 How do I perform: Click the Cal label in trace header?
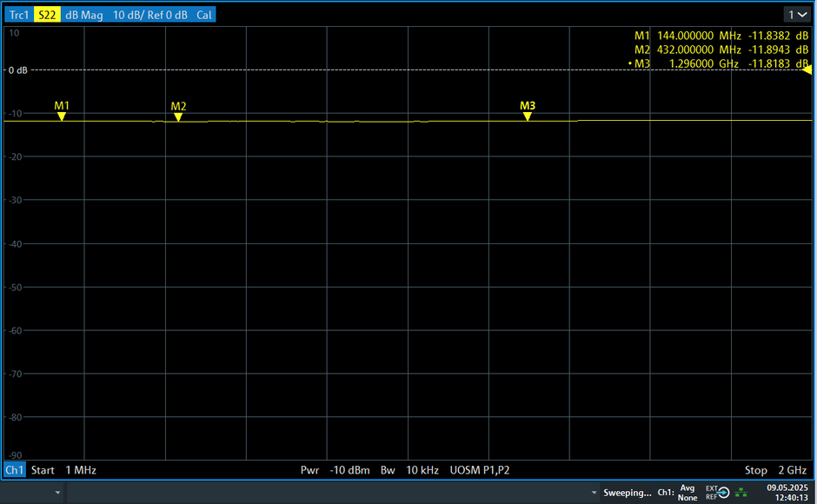click(203, 15)
